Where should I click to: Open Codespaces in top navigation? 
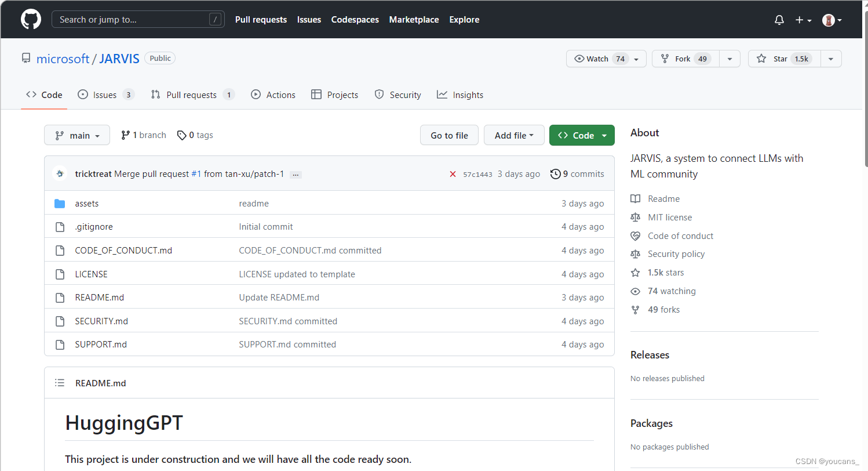(x=355, y=19)
